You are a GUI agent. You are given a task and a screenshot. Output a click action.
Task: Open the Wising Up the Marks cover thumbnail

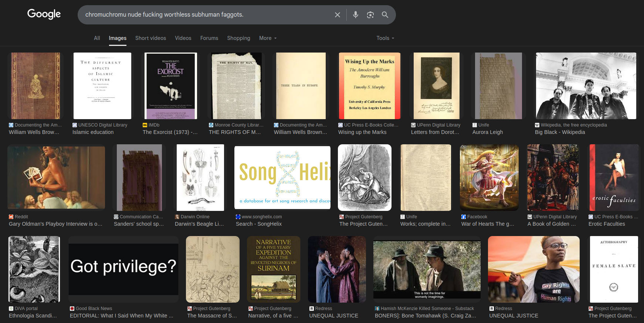(370, 86)
